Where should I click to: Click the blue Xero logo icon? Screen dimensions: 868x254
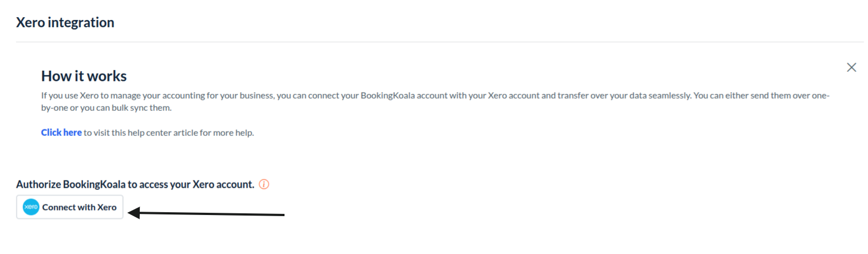point(31,207)
